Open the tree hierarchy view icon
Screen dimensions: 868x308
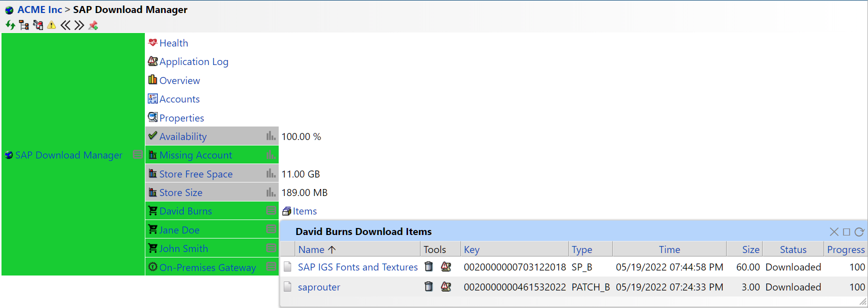(x=24, y=25)
